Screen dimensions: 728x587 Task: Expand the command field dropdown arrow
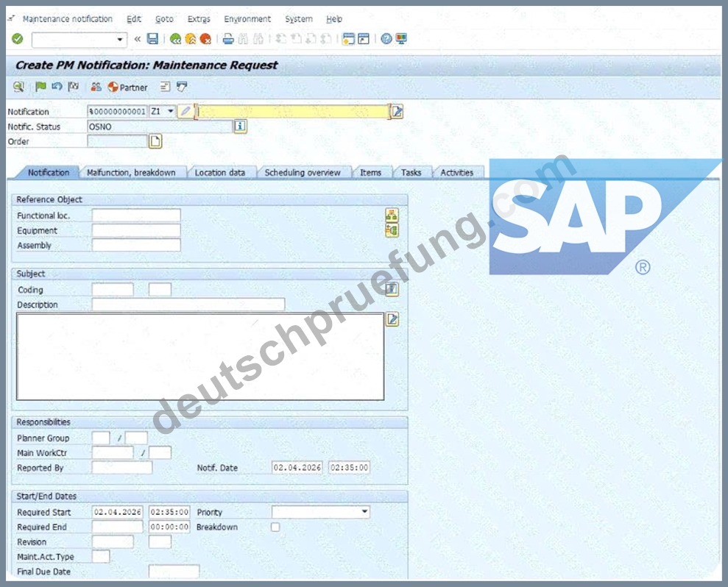[x=120, y=40]
